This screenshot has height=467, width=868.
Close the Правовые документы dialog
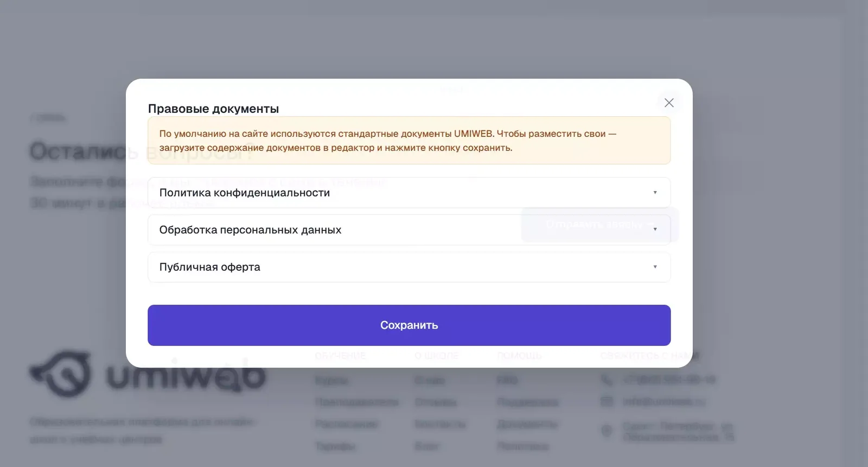tap(669, 103)
